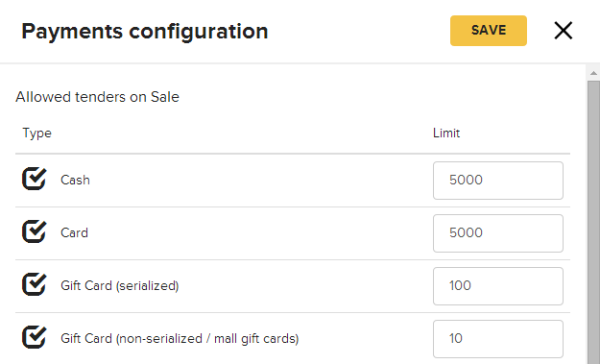
Task: Click the Card tender label
Action: click(74, 233)
